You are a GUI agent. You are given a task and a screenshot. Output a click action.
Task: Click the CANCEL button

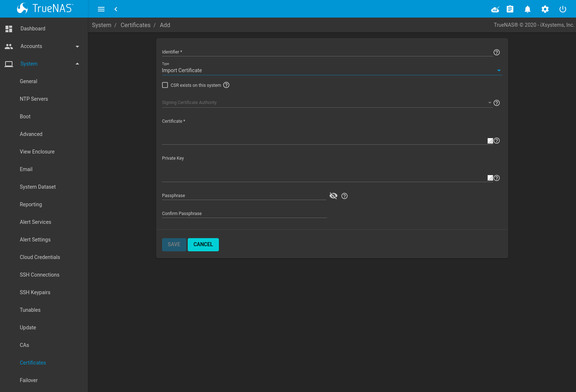point(203,245)
